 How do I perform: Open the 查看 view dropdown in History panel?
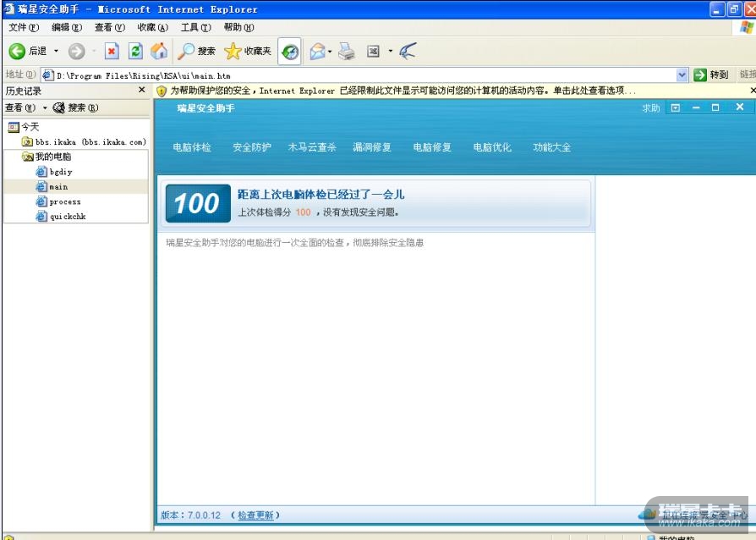21,107
